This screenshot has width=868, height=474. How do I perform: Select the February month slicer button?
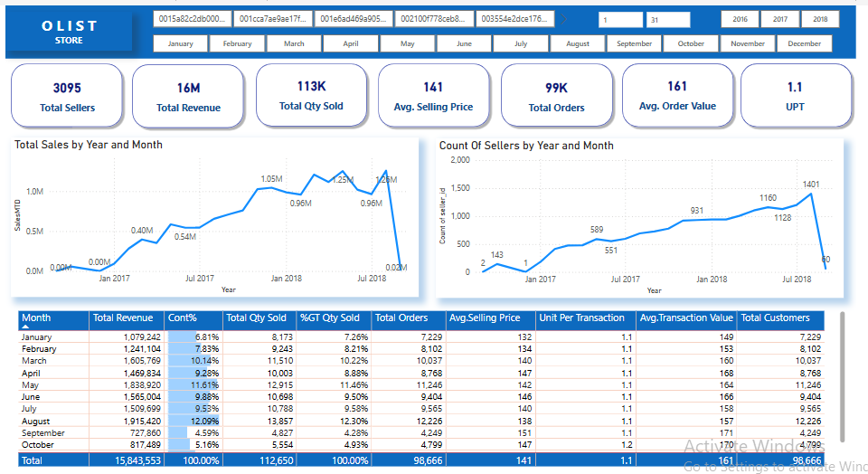(237, 43)
